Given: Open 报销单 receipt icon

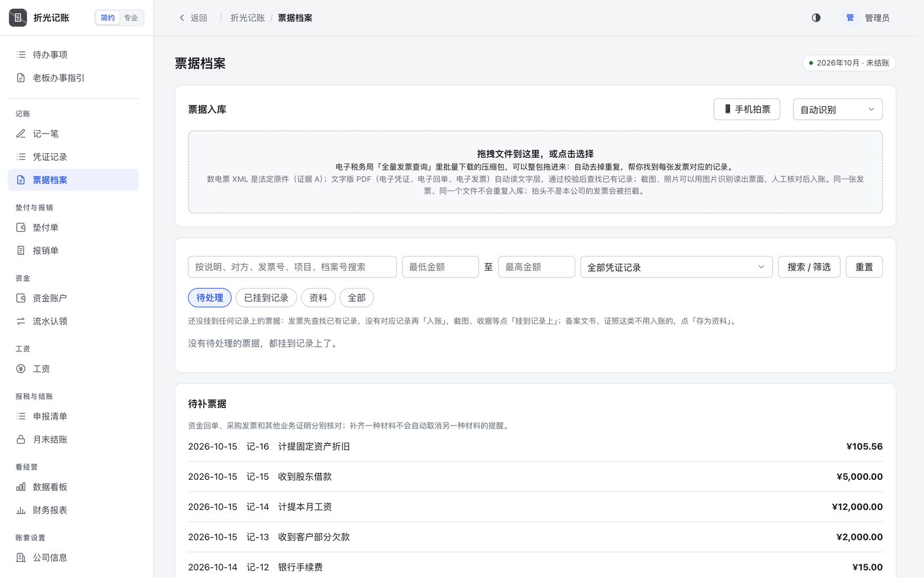Looking at the screenshot, I should (21, 250).
